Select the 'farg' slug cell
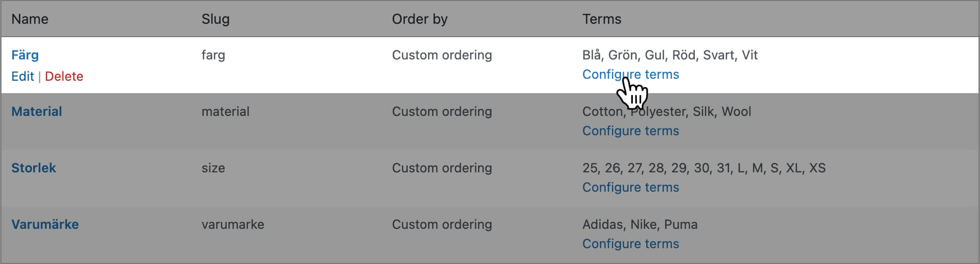This screenshot has width=980, height=264. (213, 55)
